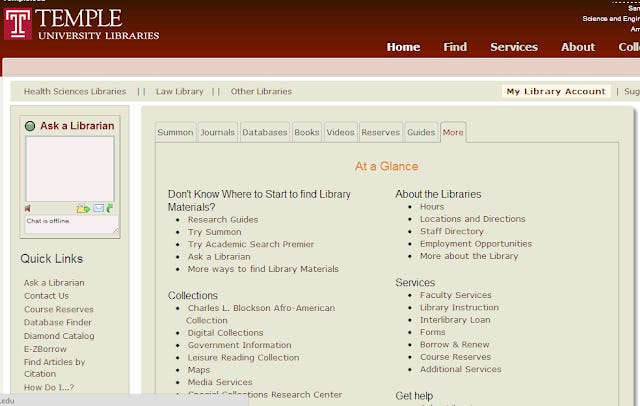Switch to the Summon tab

(x=176, y=132)
